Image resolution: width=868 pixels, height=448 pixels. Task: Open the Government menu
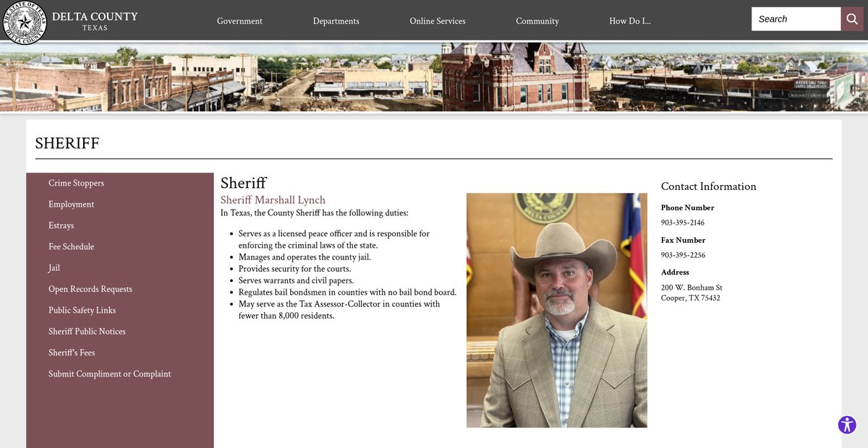[x=239, y=21]
